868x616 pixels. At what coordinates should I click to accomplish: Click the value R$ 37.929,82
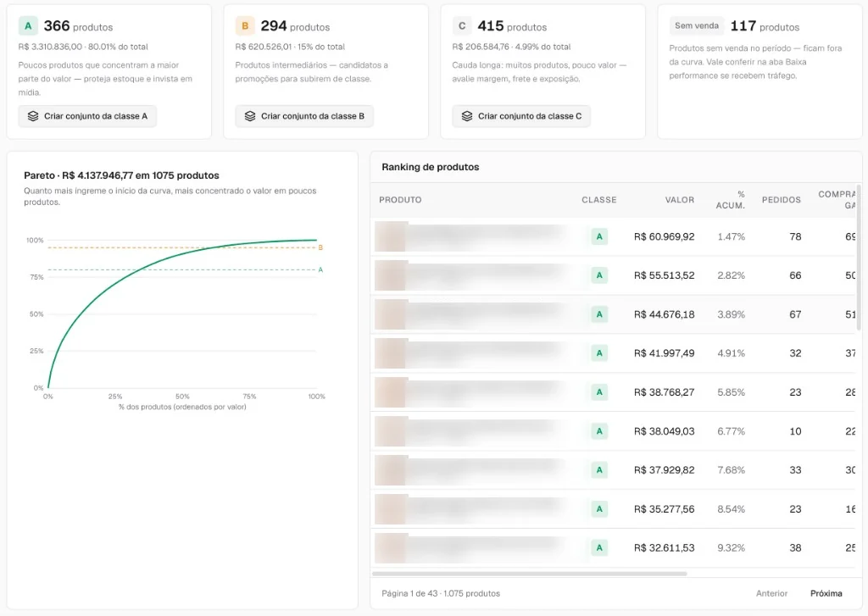(x=665, y=470)
